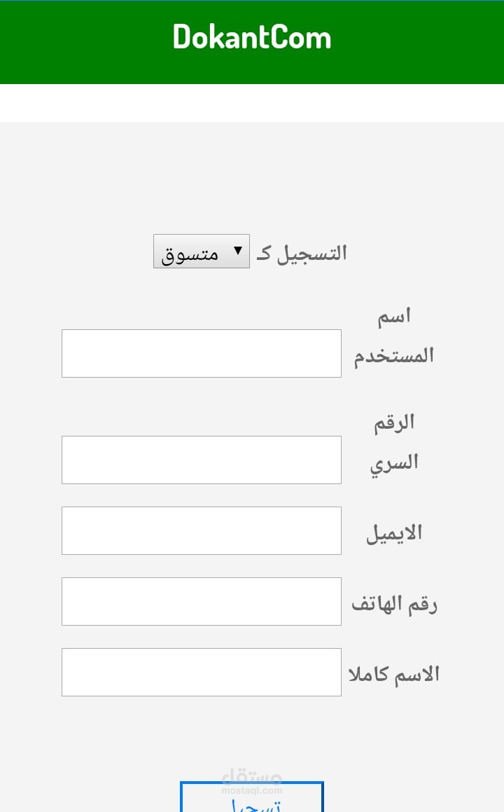The width and height of the screenshot is (504, 812).
Task: Click the white strip below the green header
Action: click(252, 103)
